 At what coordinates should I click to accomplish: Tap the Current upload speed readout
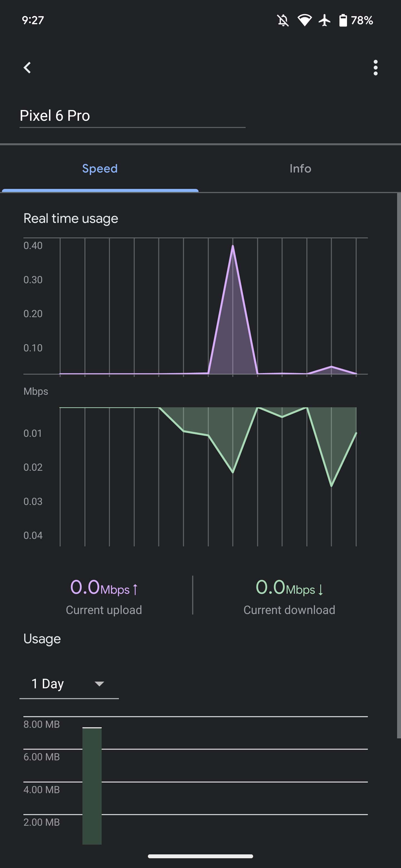[x=104, y=595]
